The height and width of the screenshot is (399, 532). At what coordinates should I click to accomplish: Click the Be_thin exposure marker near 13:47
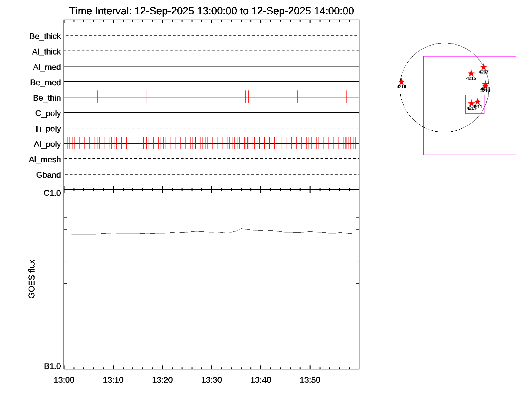297,97
